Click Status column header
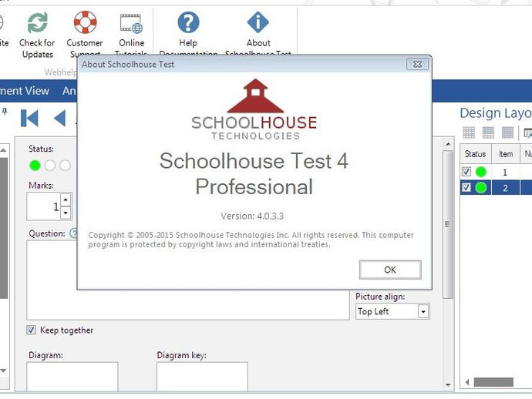The height and width of the screenshot is (399, 532). coord(476,154)
